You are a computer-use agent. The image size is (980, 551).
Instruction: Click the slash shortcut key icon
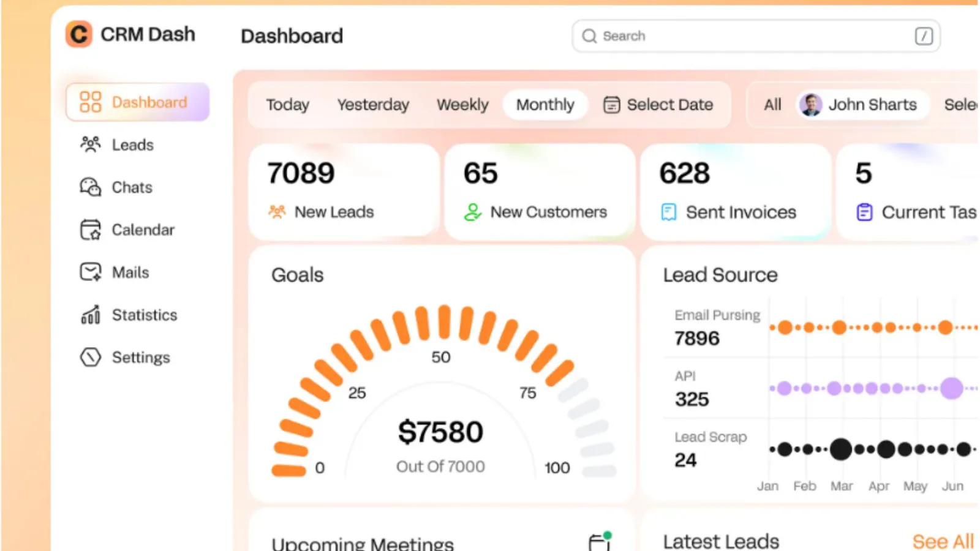tap(924, 36)
